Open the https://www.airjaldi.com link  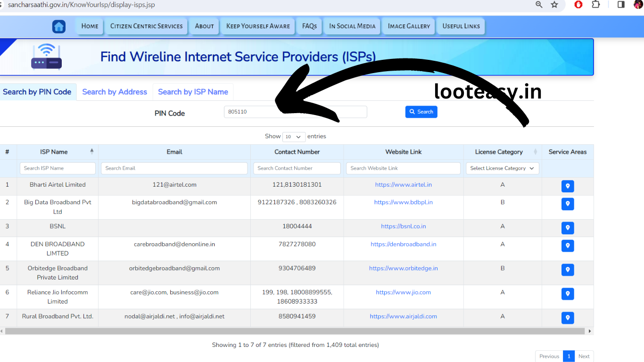coord(404,316)
